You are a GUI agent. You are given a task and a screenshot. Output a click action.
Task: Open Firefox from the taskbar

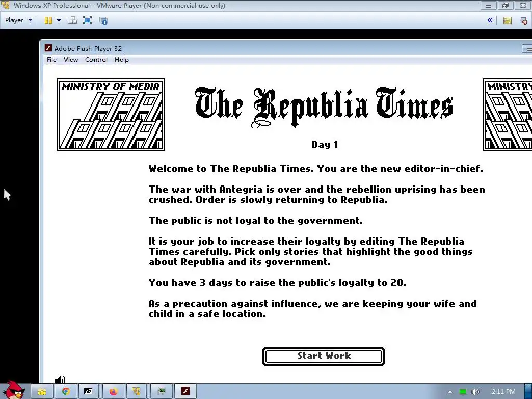tap(113, 392)
